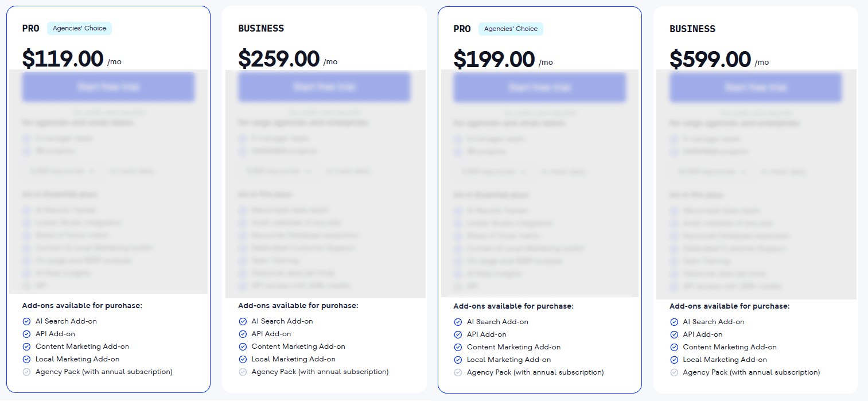Toggle the Agency Pack checkmark on $259 Business card

[242, 371]
